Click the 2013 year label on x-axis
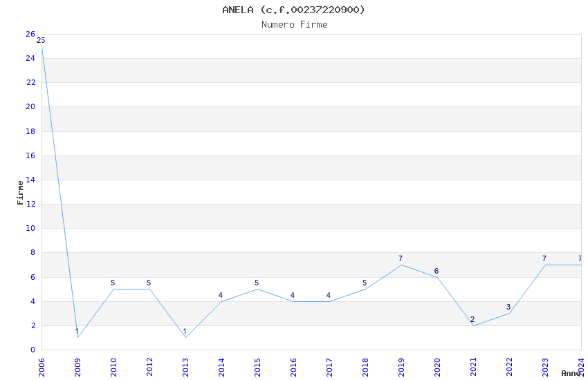The image size is (588, 380). 185,368
